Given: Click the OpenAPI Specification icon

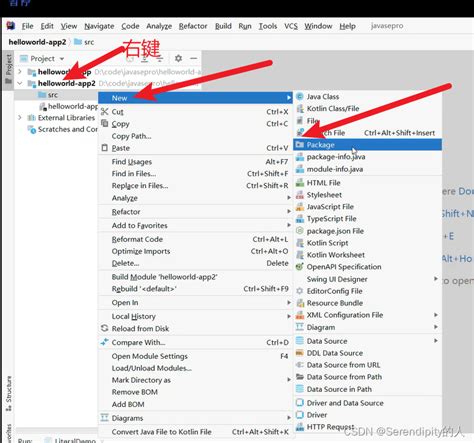Looking at the screenshot, I should [x=300, y=267].
